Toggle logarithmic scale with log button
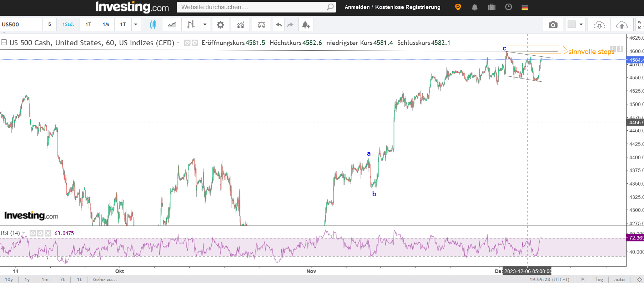This screenshot has height=283, width=644. click(599, 279)
